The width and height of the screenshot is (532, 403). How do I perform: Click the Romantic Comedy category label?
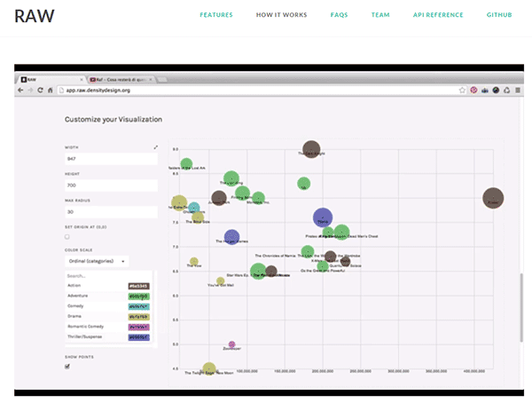coord(85,326)
